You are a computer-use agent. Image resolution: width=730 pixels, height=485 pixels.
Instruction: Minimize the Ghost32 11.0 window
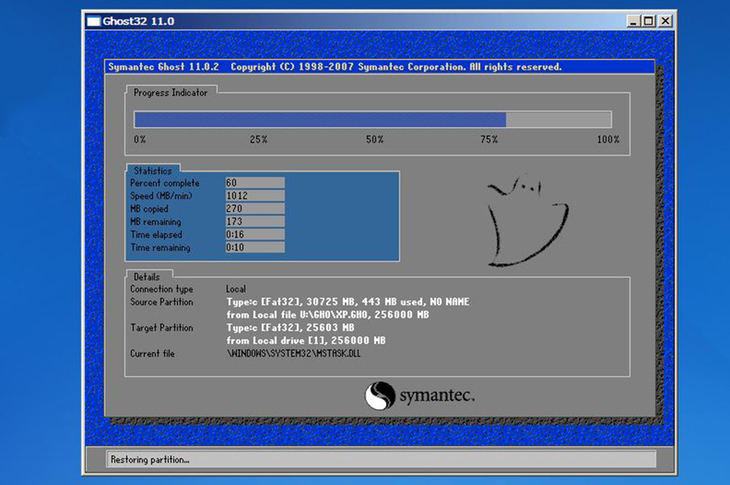(633, 21)
